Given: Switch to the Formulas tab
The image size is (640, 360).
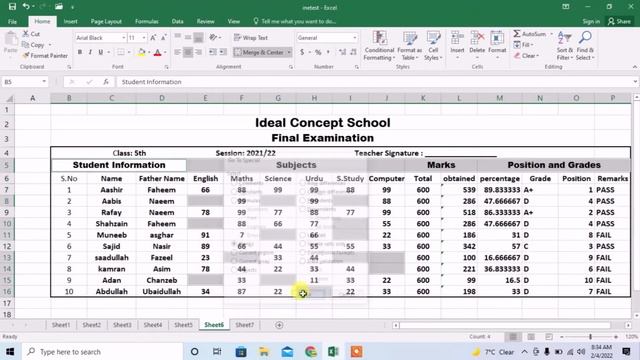Looking at the screenshot, I should (x=147, y=21).
